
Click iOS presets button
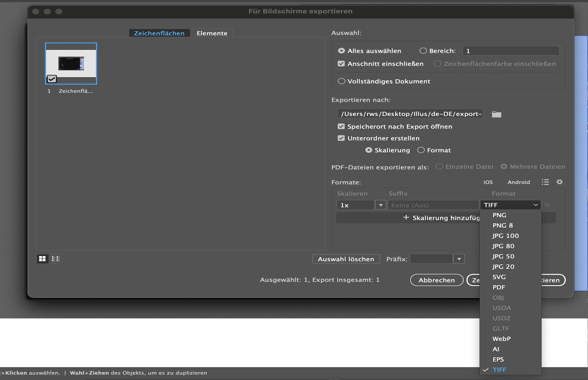tap(488, 182)
